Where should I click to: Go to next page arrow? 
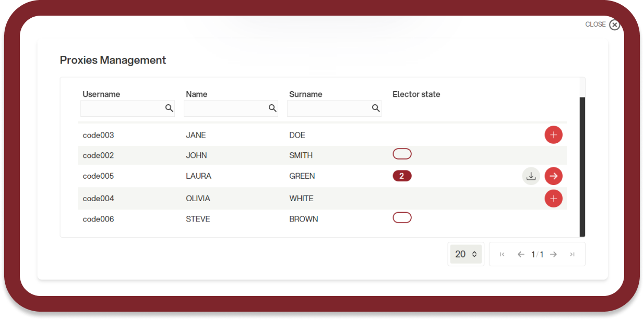pos(554,254)
